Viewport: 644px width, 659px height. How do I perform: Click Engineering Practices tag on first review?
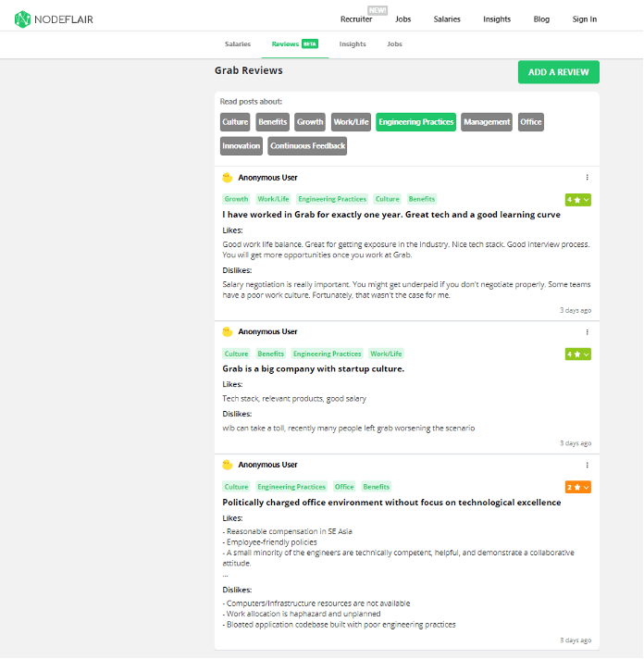(x=332, y=199)
